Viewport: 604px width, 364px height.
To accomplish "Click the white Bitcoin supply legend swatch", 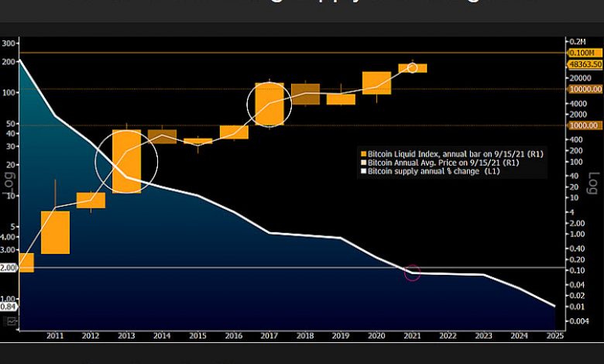I will click(x=362, y=172).
